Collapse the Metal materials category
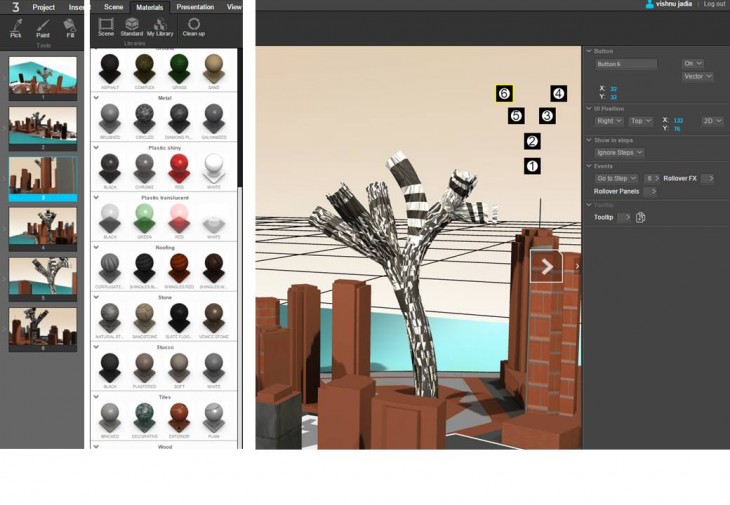Image resolution: width=730 pixels, height=505 pixels. point(97,98)
